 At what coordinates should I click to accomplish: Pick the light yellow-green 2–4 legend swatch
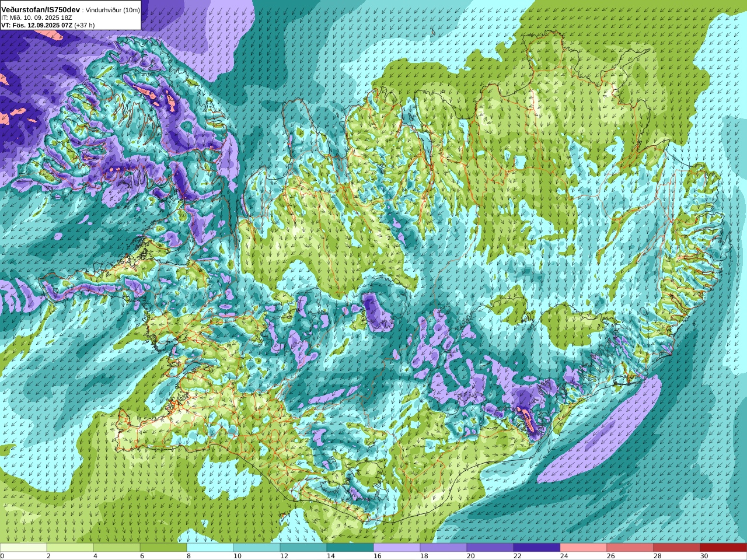tap(70, 548)
